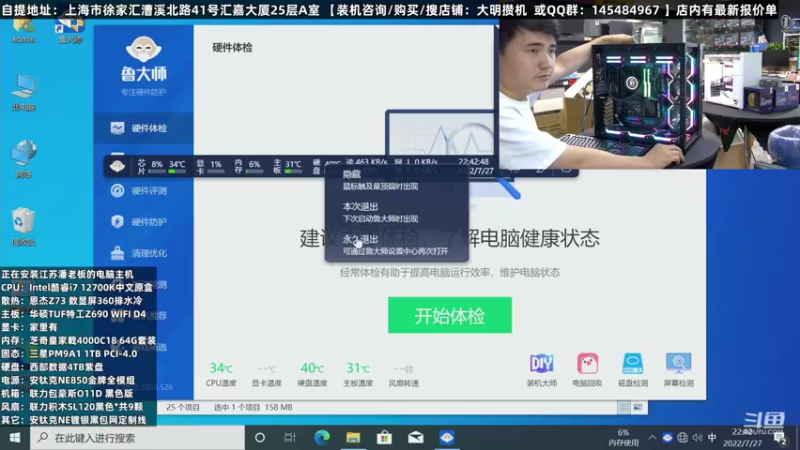Open network status tray icon

pyautogui.click(x=682, y=438)
